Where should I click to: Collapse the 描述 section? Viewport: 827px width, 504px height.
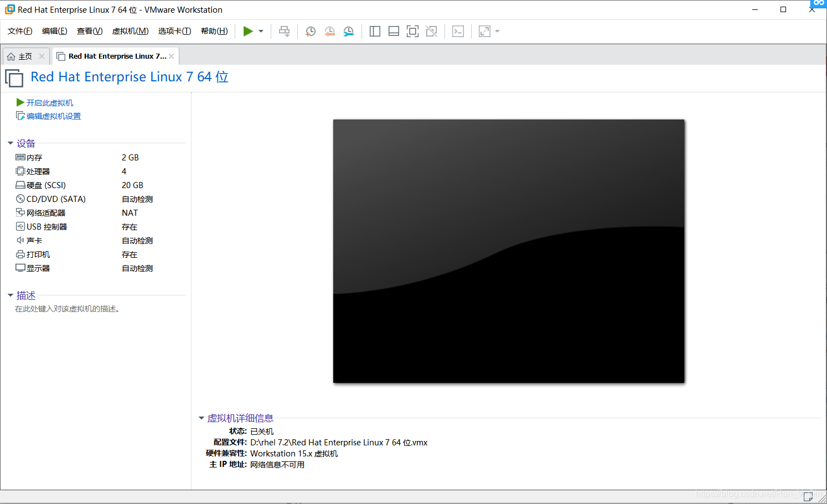[11, 295]
